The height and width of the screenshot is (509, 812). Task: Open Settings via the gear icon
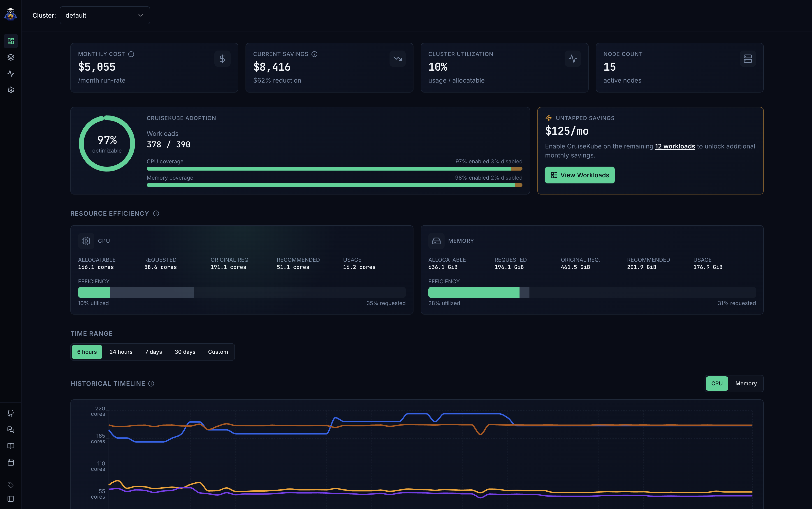coord(10,90)
